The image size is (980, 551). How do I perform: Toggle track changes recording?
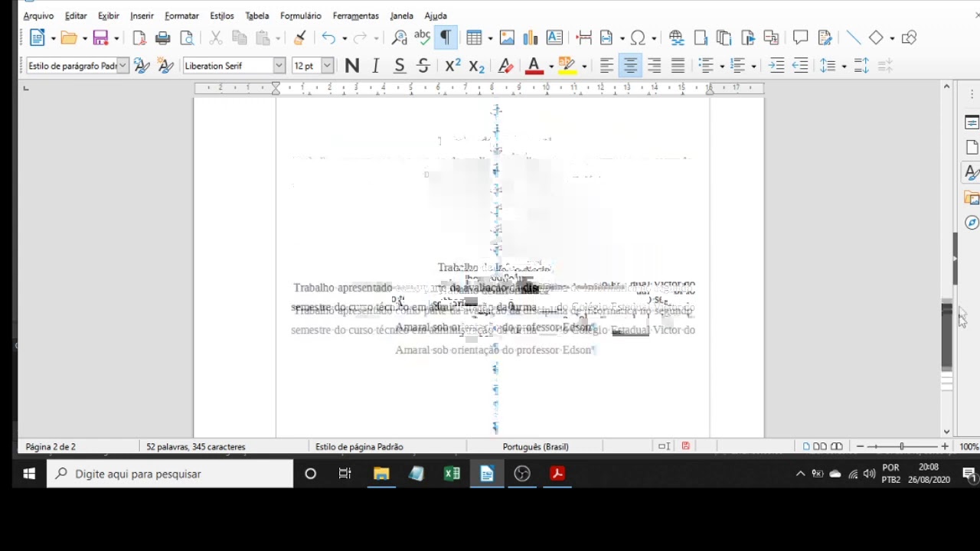tap(825, 37)
